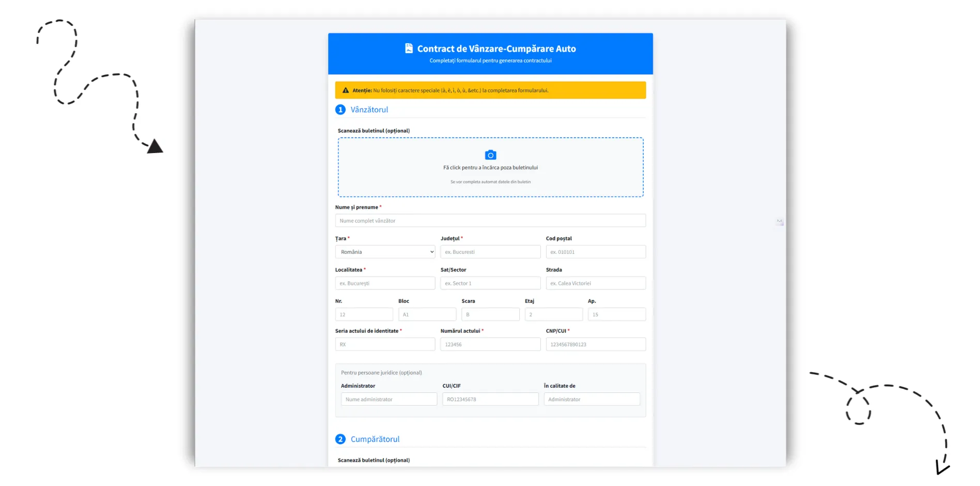Focus the Strada input field
The width and height of the screenshot is (980, 486).
pyautogui.click(x=596, y=283)
